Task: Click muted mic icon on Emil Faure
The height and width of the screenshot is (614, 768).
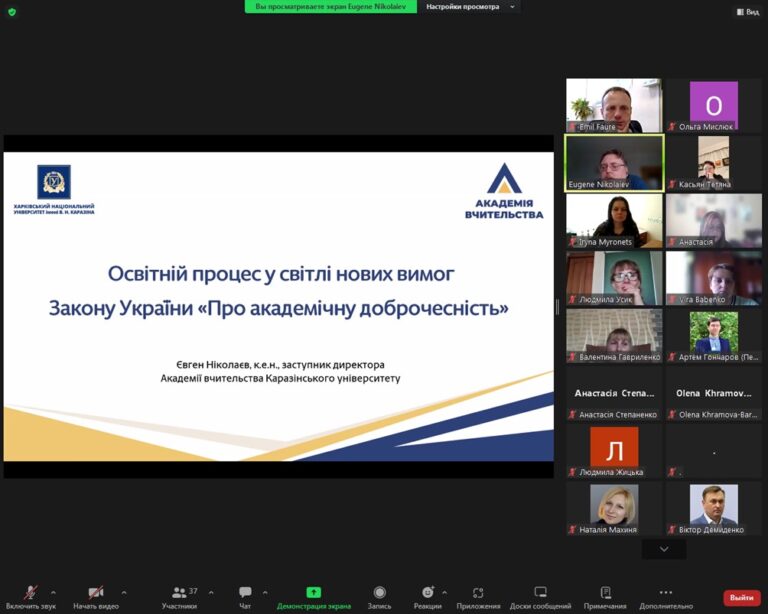Action: 572,127
